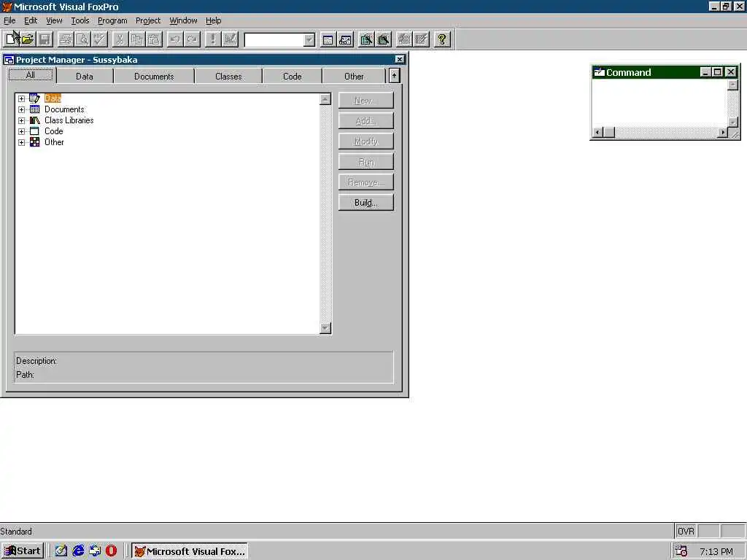The width and height of the screenshot is (747, 560).
Task: Click the Remove... button in Project Manager
Action: [366, 182]
